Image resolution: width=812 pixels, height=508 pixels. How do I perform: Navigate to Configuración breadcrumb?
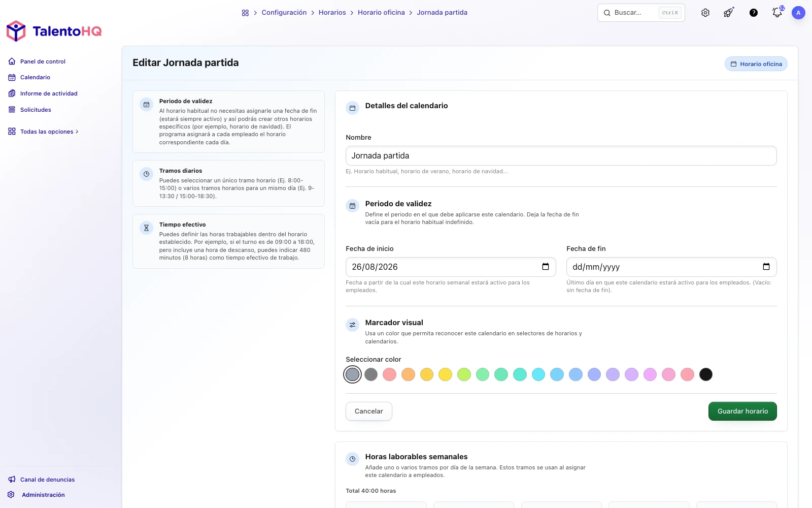click(284, 13)
